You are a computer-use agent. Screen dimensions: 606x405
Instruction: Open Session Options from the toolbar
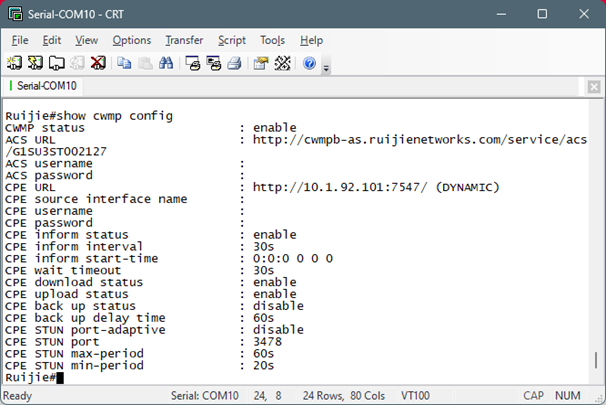(x=261, y=63)
